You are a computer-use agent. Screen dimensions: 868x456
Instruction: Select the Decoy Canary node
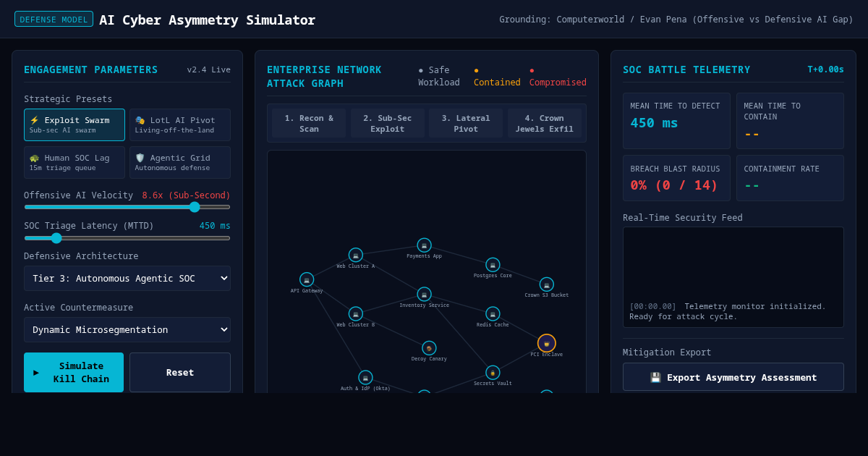[429, 348]
